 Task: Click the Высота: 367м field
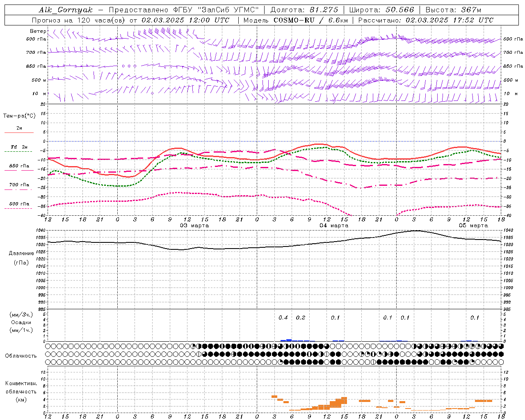pyautogui.click(x=453, y=10)
